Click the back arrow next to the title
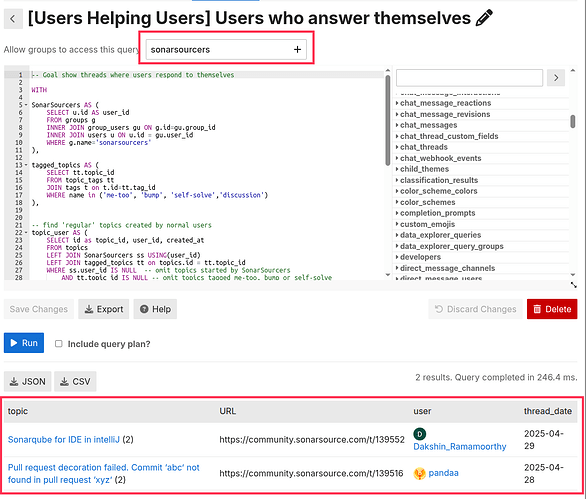This screenshot has width=586, height=499. click(x=13, y=19)
